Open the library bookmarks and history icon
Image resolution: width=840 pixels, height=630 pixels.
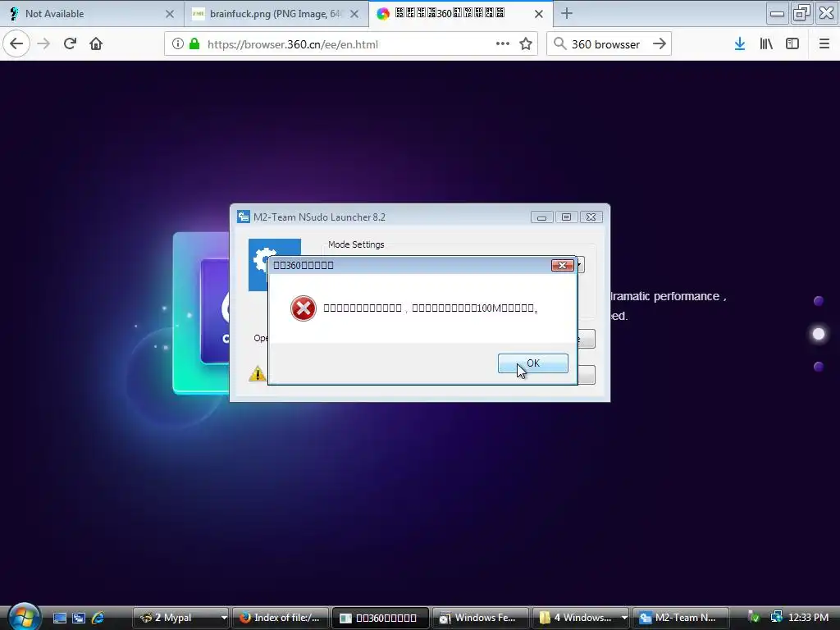tap(766, 44)
